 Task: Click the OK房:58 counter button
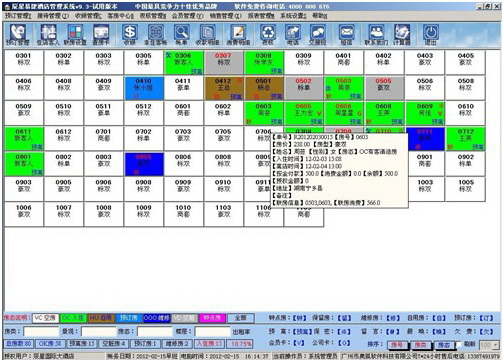coord(50,343)
